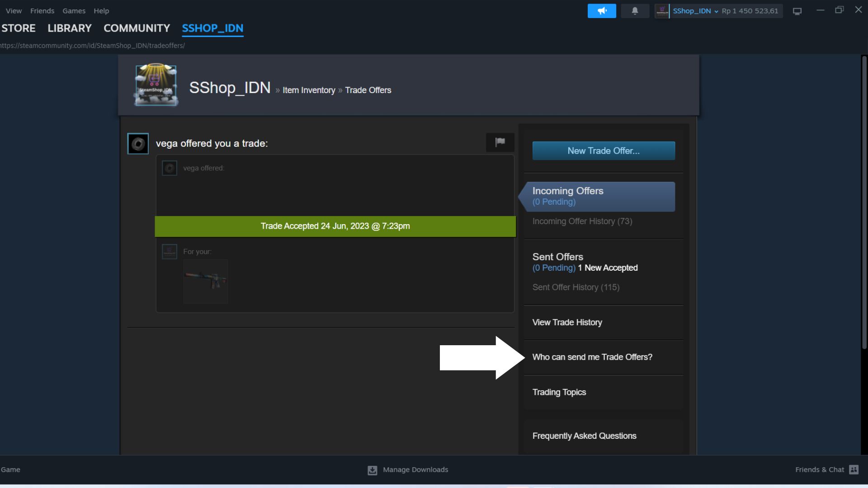This screenshot has width=868, height=488.
Task: Open Who can send me Trade Offers
Action: click(x=592, y=357)
